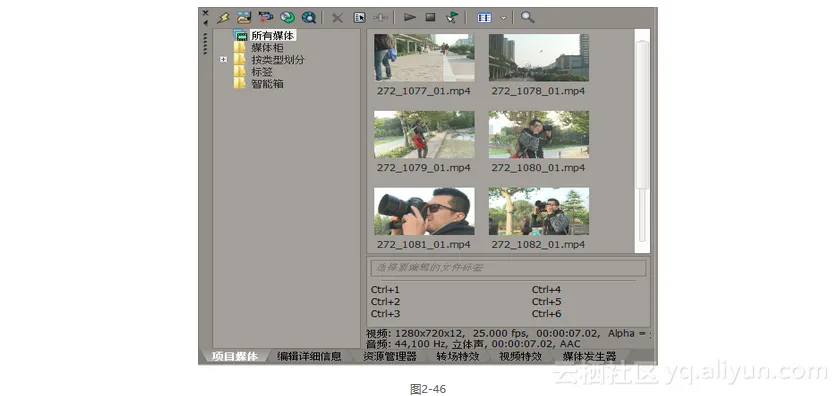Screen dimensions: 839x396
Task: Expand the 按类型划分 tree node
Action: (224, 59)
